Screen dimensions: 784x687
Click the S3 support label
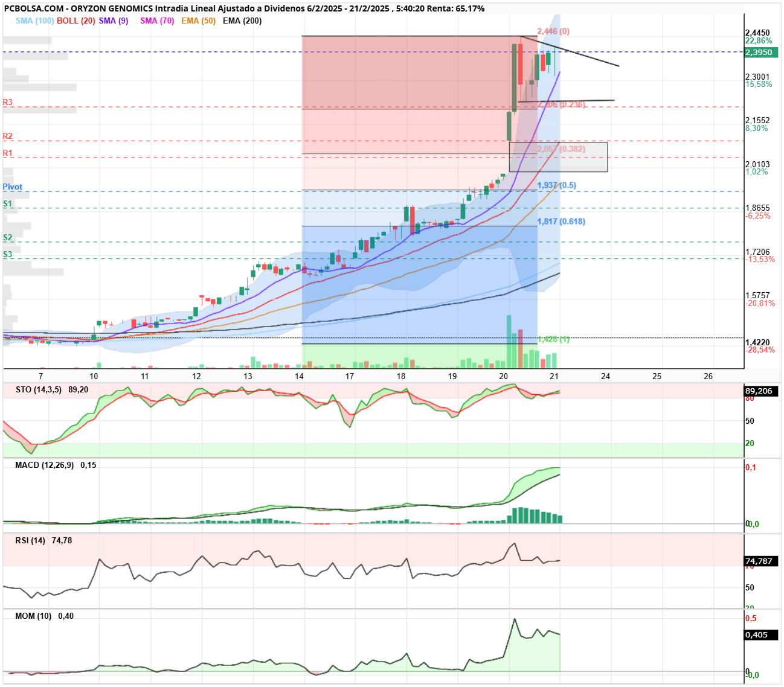(x=8, y=255)
